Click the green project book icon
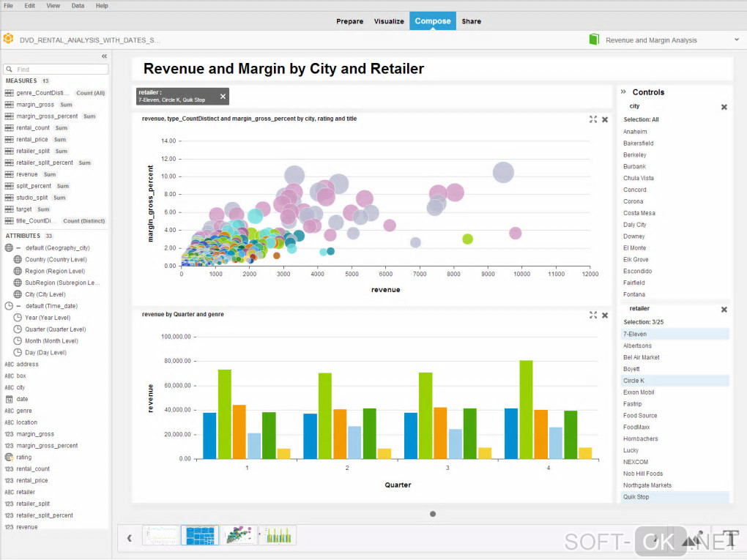747x560 pixels. (594, 40)
